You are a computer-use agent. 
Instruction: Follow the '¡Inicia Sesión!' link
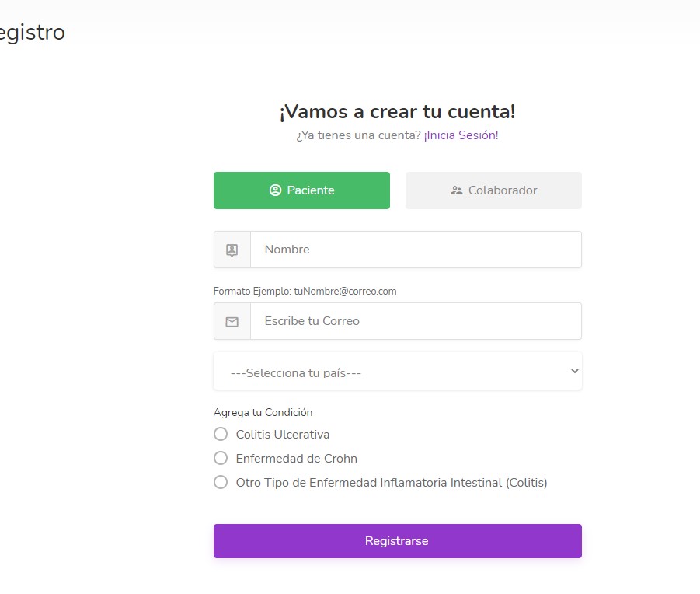(x=461, y=135)
